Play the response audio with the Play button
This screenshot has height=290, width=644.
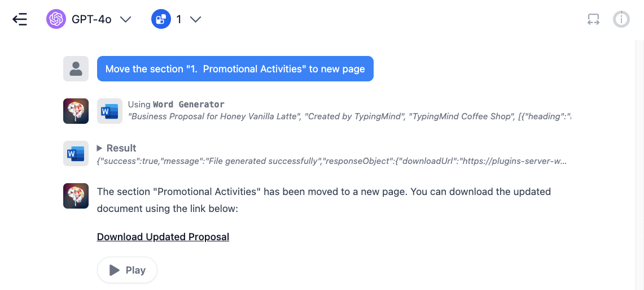128,270
